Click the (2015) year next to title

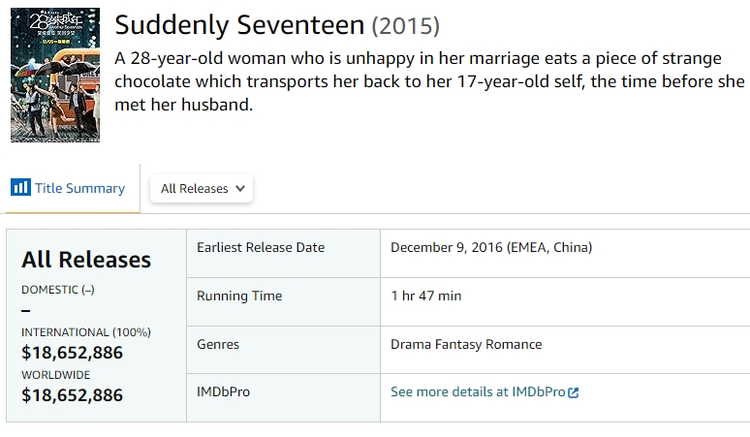(x=405, y=25)
